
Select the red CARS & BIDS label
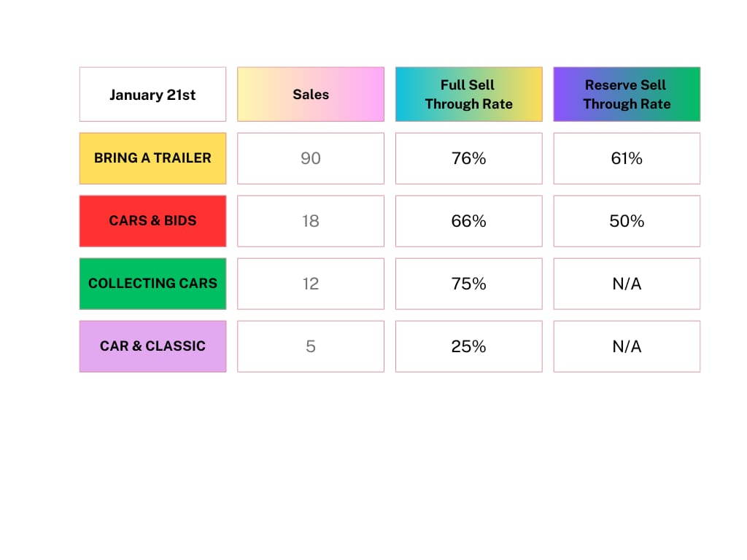point(152,221)
